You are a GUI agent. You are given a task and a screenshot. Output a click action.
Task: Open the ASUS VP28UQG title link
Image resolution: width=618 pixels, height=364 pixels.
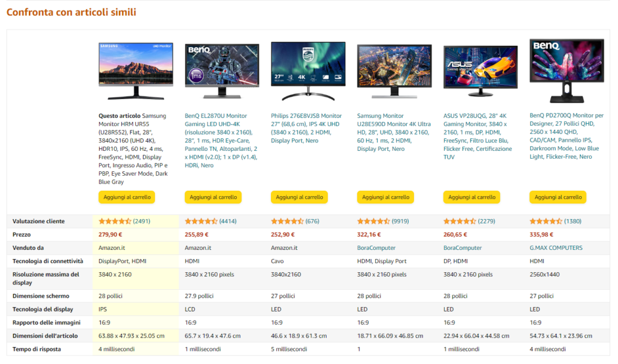478,136
